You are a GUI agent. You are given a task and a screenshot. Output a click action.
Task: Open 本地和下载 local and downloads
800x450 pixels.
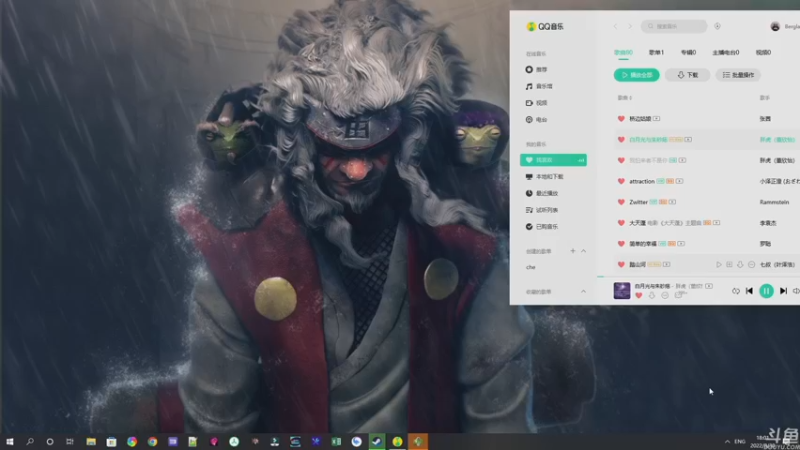point(544,177)
